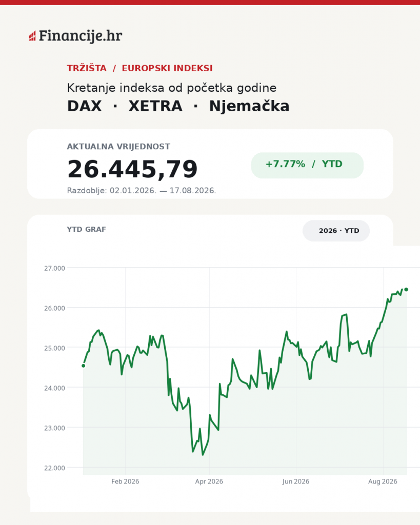Click the Financije.hr red bars logo icon

point(32,36)
